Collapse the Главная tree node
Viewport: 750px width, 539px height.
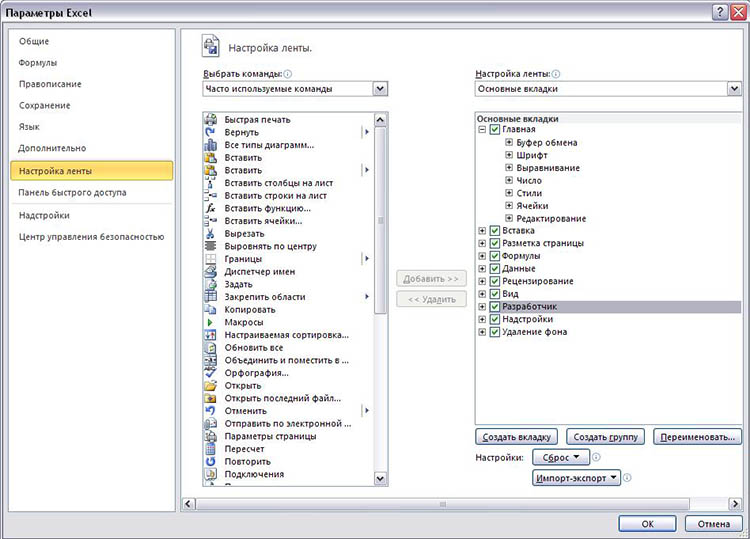coord(482,129)
